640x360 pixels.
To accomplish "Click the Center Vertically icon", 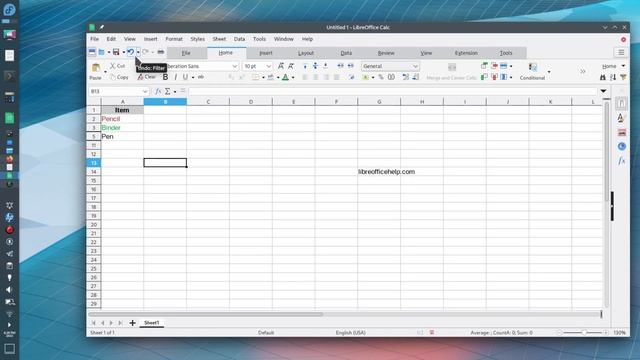I will coord(315,66).
